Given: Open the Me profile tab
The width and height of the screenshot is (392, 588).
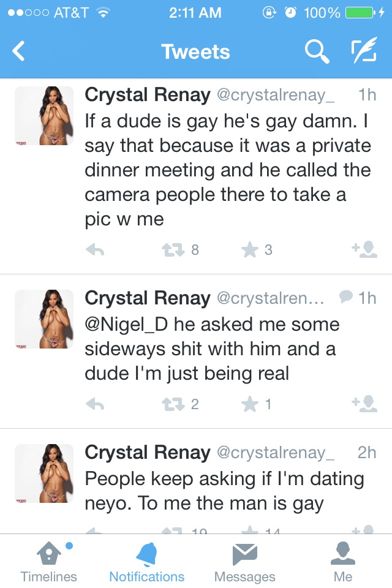Looking at the screenshot, I should point(343,561).
